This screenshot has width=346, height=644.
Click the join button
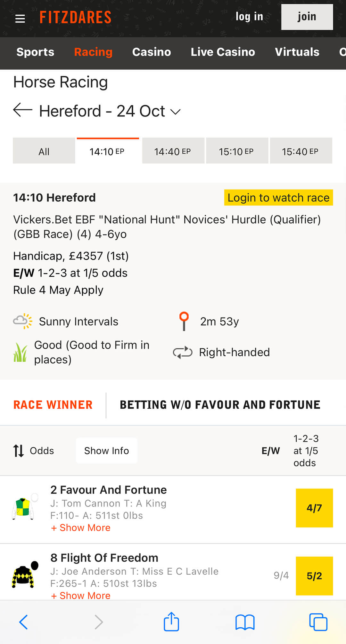click(307, 17)
